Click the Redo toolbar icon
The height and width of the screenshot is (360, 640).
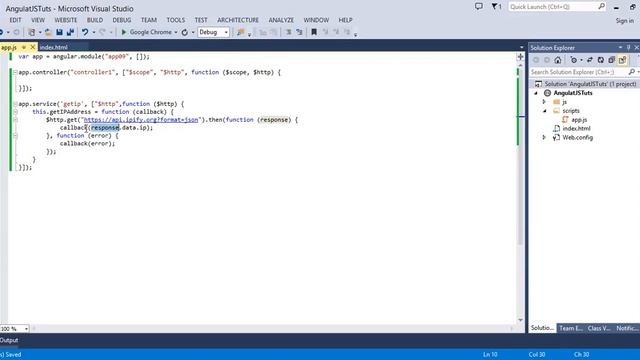tap(102, 32)
